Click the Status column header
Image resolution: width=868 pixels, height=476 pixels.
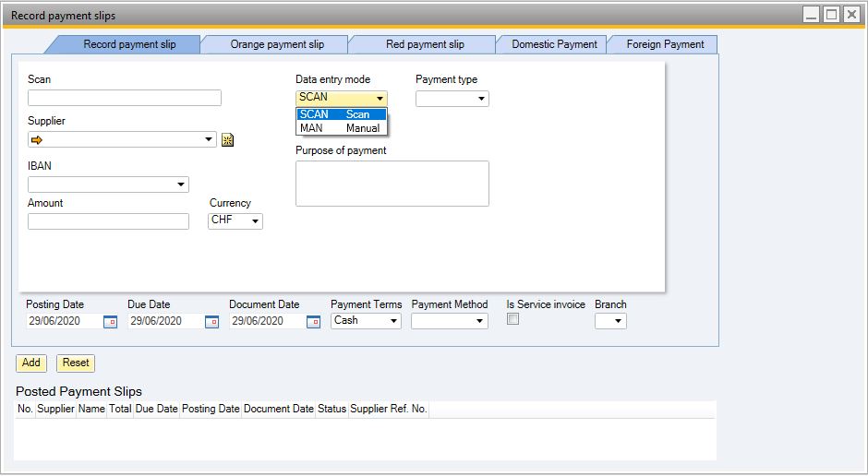[x=332, y=409]
